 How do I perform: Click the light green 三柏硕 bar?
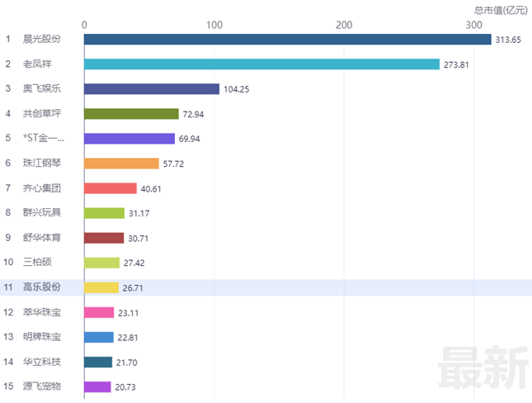coord(102,263)
